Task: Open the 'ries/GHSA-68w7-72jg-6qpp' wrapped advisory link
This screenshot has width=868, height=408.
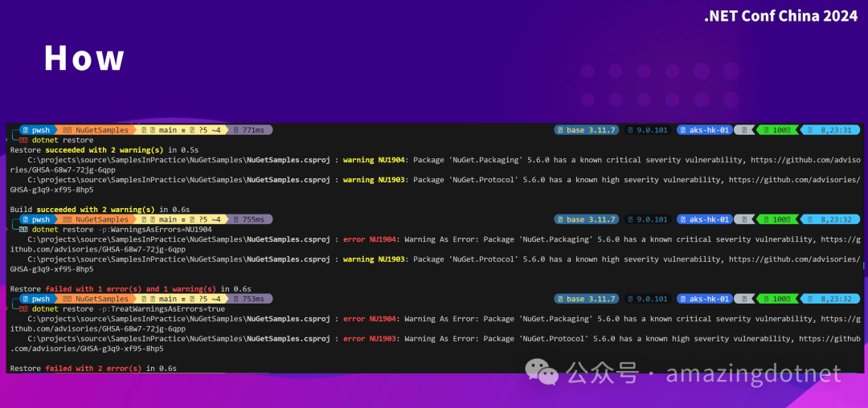Action: point(63,169)
